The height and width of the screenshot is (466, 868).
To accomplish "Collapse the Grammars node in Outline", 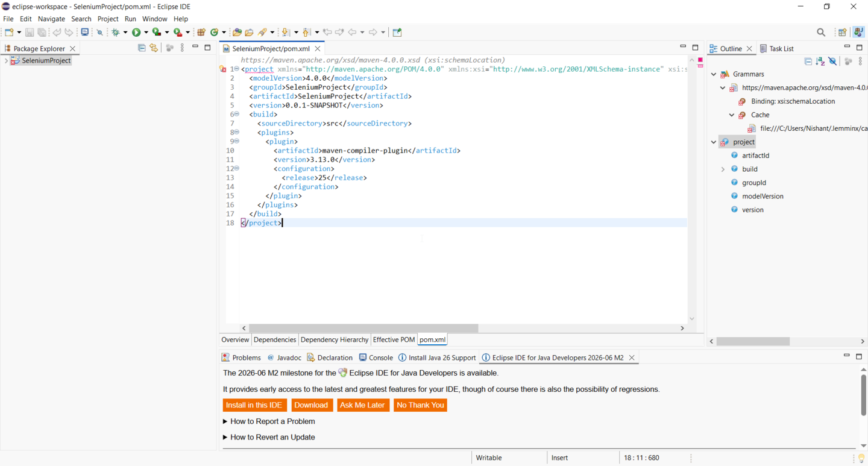I will coord(714,74).
